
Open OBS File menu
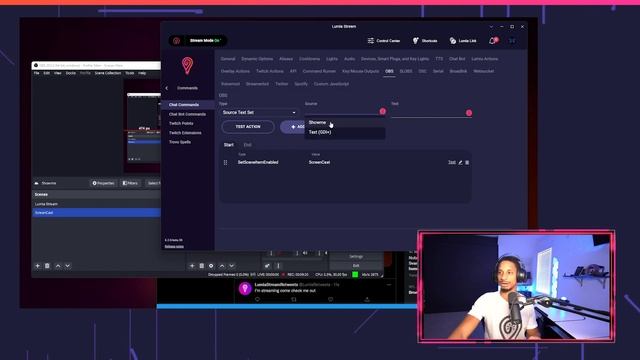point(36,73)
